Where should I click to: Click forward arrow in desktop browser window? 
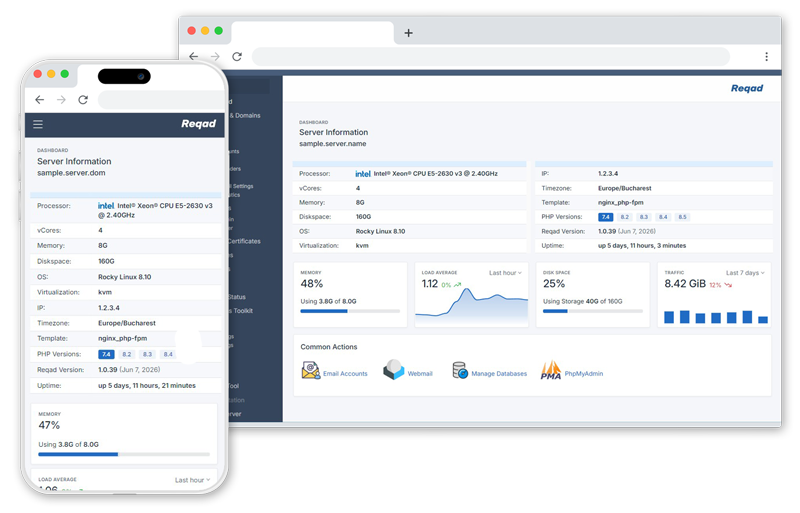tap(215, 56)
